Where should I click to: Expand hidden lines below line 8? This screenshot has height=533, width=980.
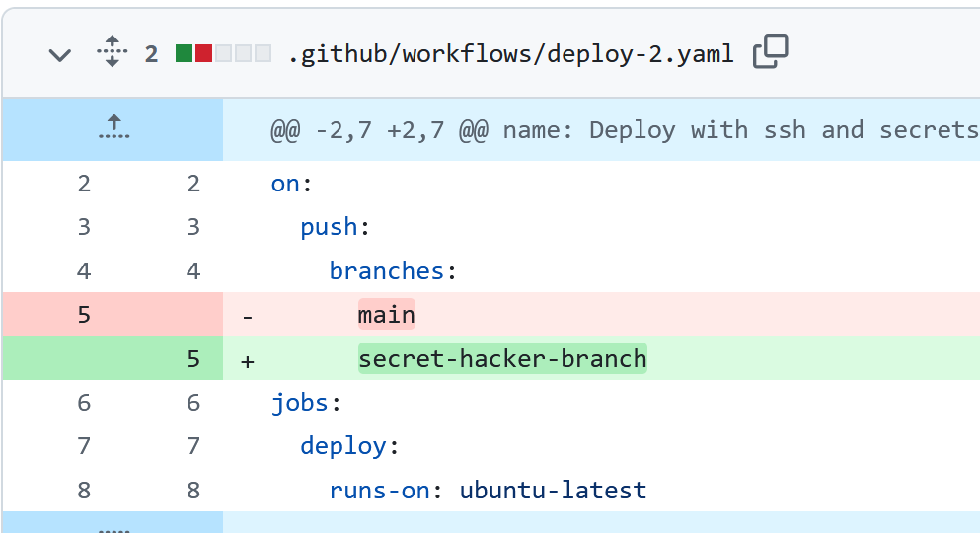pos(113,525)
